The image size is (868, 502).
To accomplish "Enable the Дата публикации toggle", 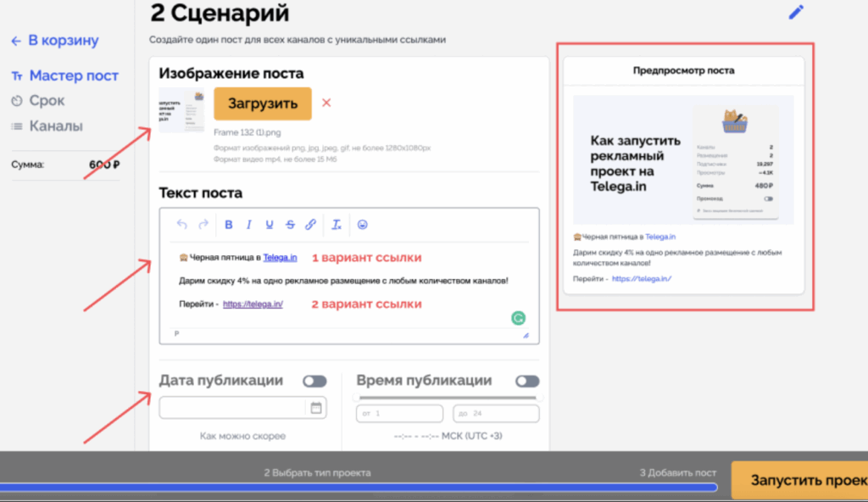I will coord(314,382).
